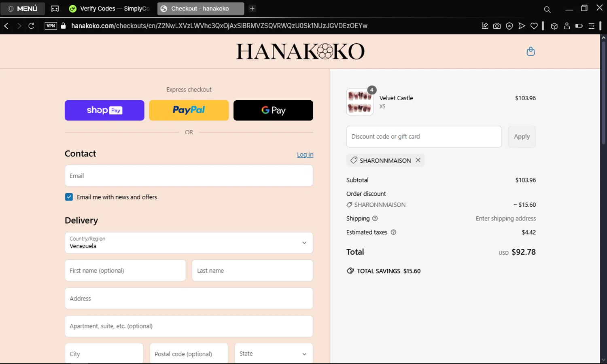Click the Discount code or gift card field
Image resolution: width=607 pixels, height=364 pixels.
click(424, 137)
